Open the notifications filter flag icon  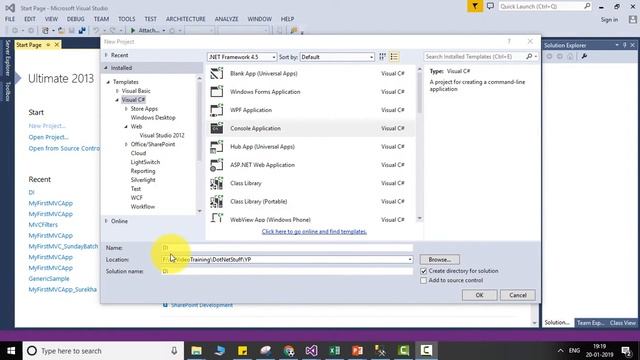click(x=475, y=6)
